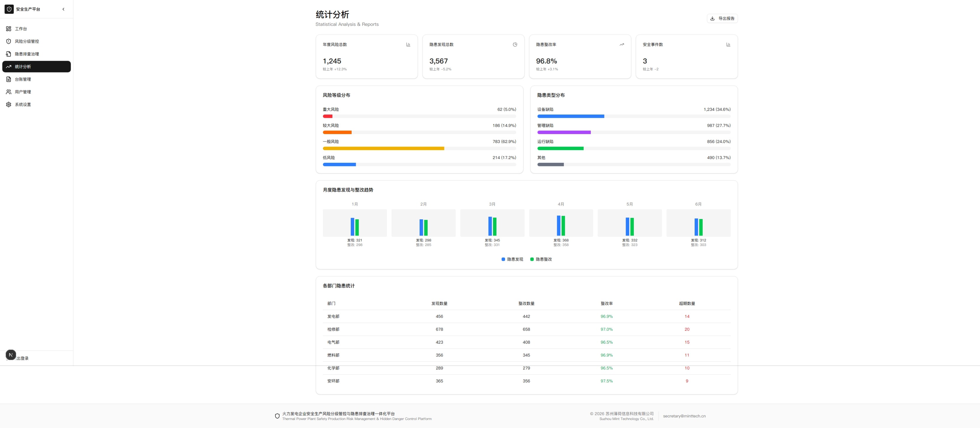Click the blue 设备缺陷 progress bar

pos(570,117)
